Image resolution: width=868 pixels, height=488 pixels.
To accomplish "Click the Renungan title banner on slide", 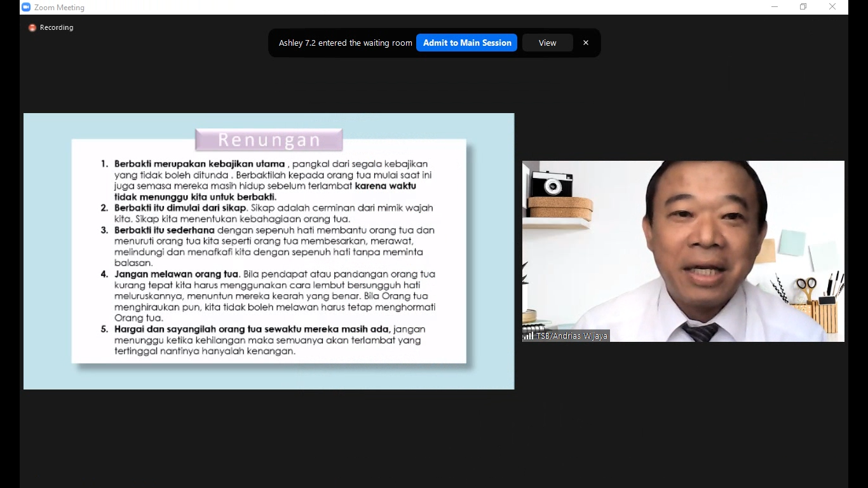I will pyautogui.click(x=269, y=140).
